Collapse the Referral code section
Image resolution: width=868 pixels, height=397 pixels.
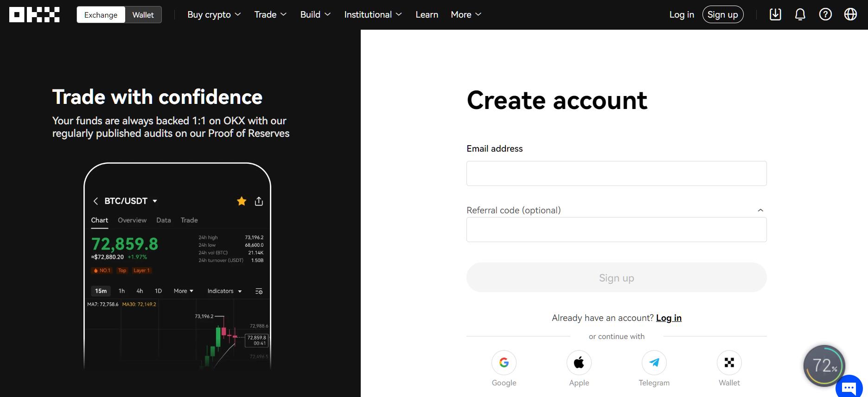coord(760,210)
